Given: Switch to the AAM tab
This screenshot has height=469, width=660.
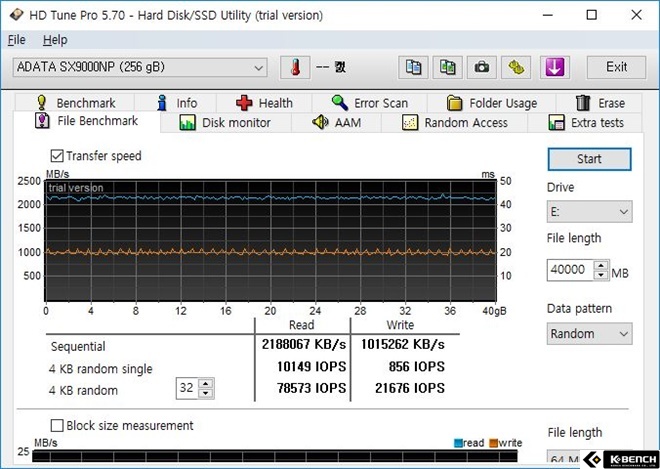Looking at the screenshot, I should coord(336,123).
